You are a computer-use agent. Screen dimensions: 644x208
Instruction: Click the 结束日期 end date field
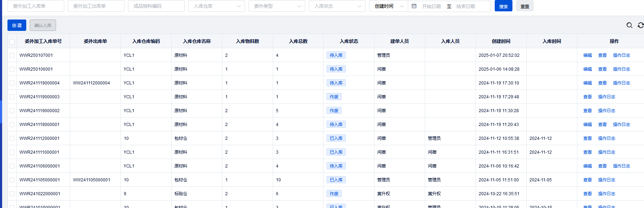pos(466,6)
